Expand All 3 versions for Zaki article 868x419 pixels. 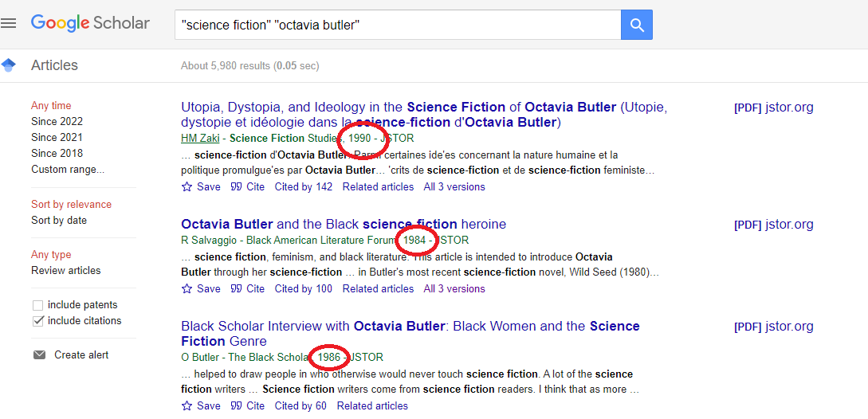pyautogui.click(x=454, y=187)
